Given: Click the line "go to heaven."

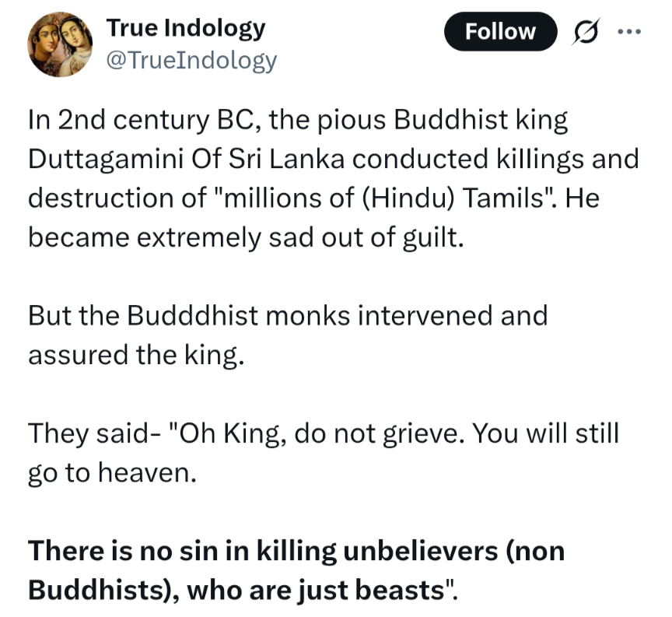Looking at the screenshot, I should [x=110, y=472].
